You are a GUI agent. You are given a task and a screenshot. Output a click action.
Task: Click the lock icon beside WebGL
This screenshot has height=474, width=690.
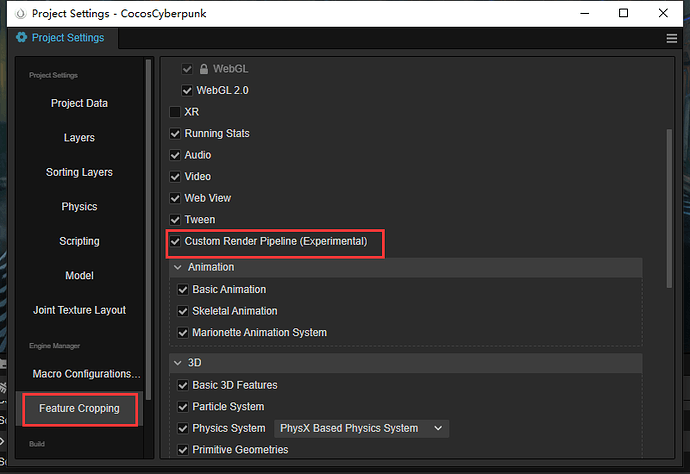(x=204, y=69)
